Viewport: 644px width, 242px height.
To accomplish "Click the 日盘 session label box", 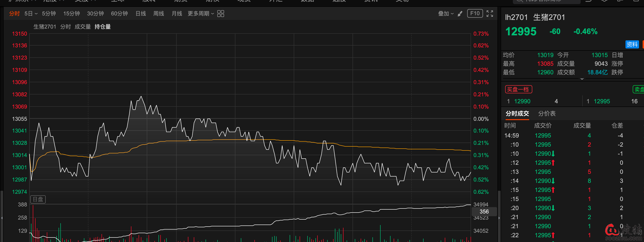I will coord(38,199).
